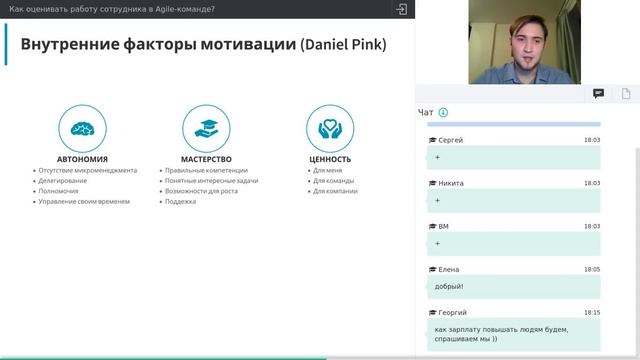Click Никита's chat message bubble
640x360 pixels.
click(513, 201)
